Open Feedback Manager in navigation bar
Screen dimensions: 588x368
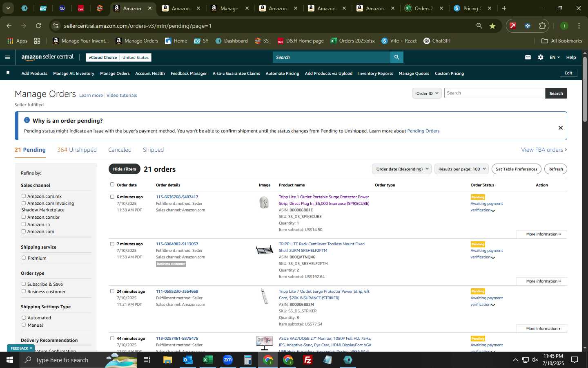(189, 74)
